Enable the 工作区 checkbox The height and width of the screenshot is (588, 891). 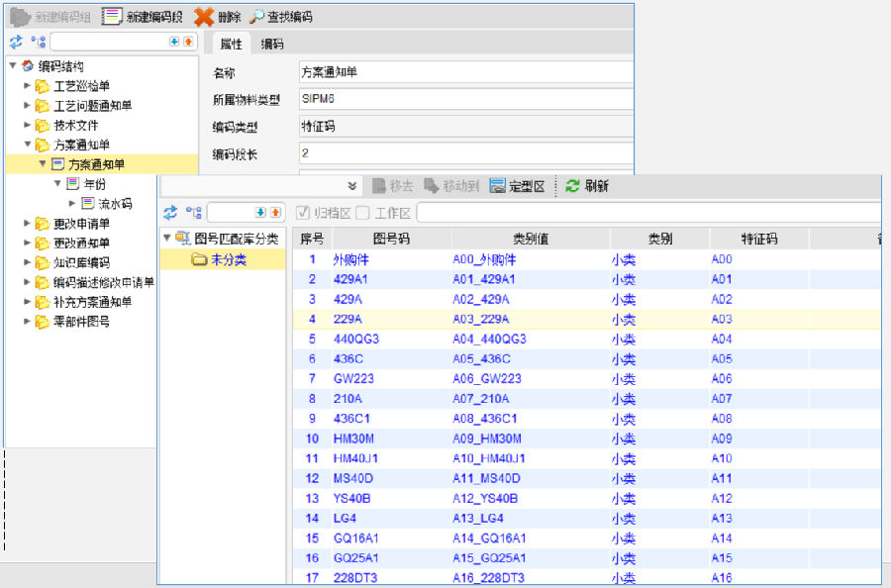click(x=363, y=213)
